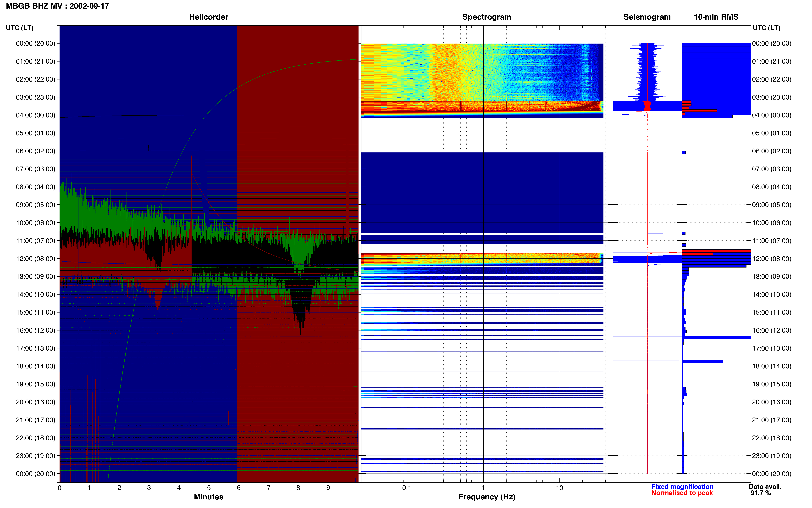Select the 'Spectrogram' panel heading

tap(487, 17)
